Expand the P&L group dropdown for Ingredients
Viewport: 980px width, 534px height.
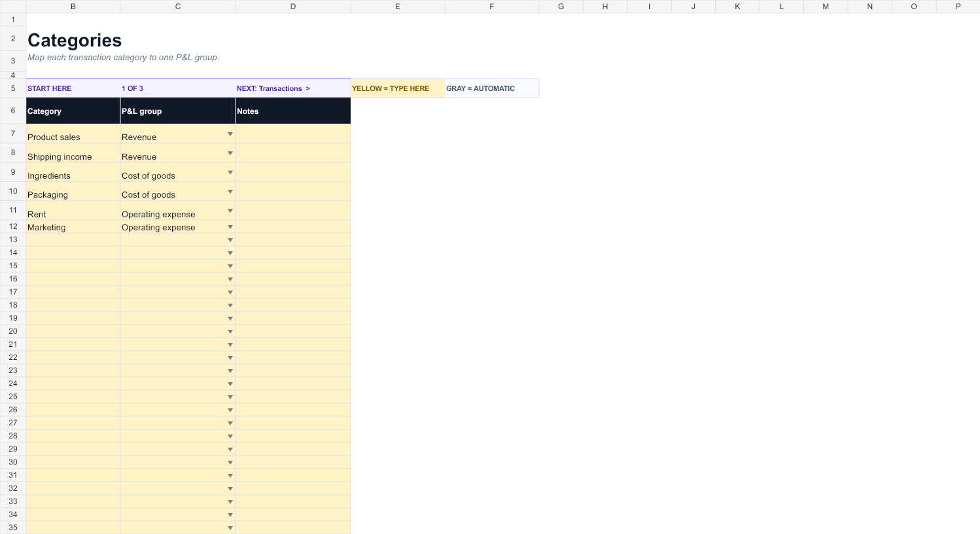click(x=230, y=173)
